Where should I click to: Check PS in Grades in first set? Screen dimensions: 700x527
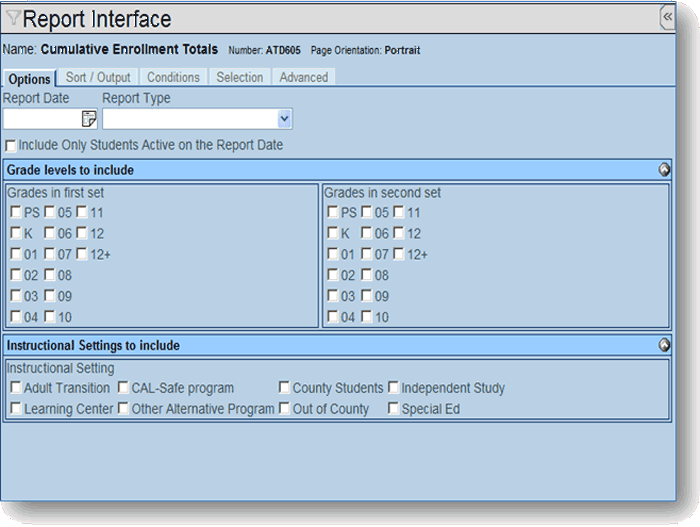click(16, 212)
